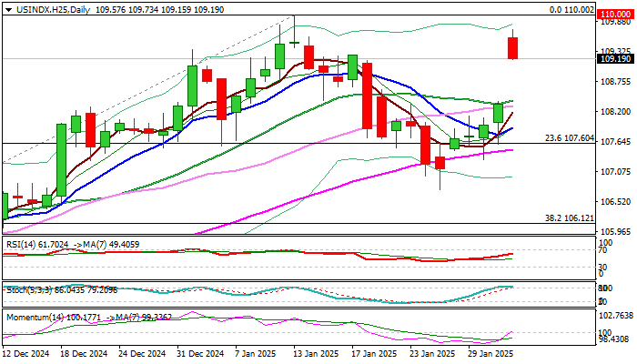Click the 107.075 price scale value
This screenshot has width=637, height=364.
615,172
